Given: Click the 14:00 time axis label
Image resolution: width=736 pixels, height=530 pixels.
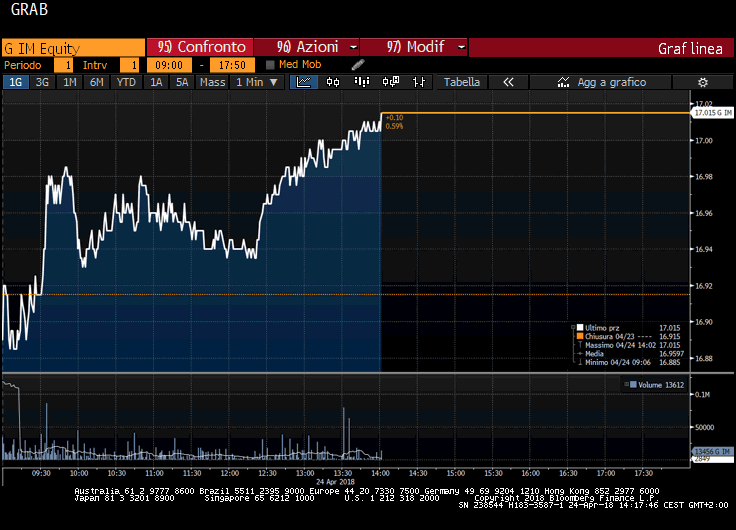Looking at the screenshot, I should click(x=380, y=473).
